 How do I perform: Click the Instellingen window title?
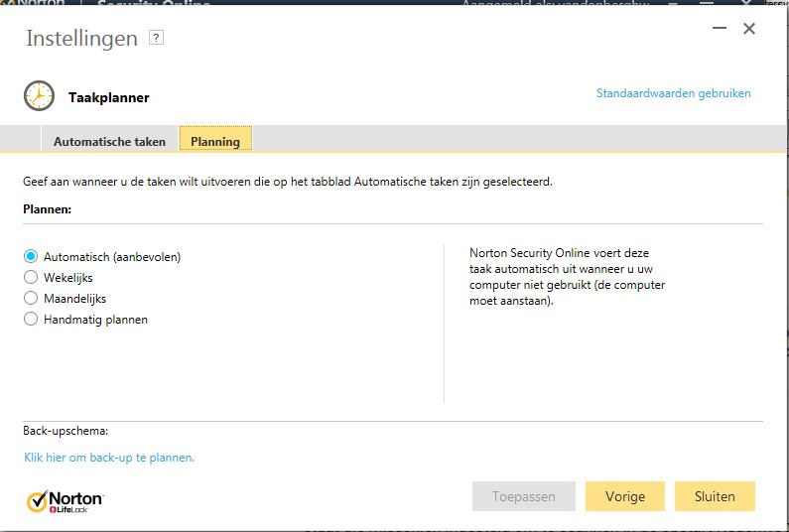(81, 39)
